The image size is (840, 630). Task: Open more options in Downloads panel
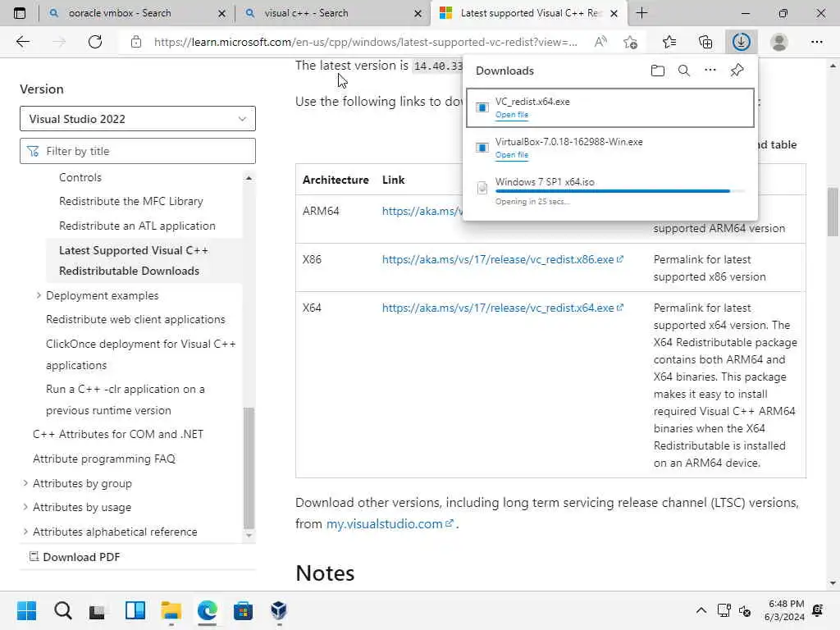710,71
